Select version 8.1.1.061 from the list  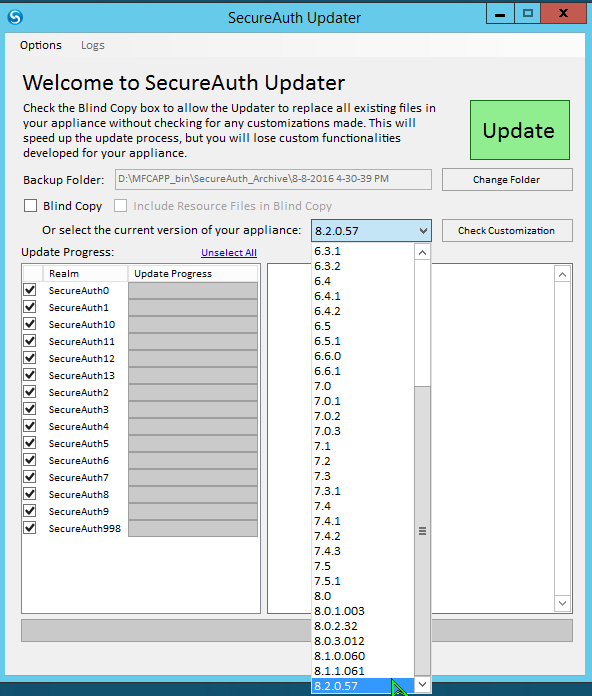coord(363,671)
